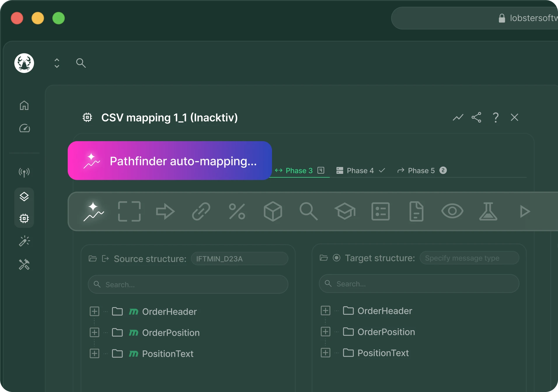The width and height of the screenshot is (558, 392).
Task: Select the percent icon in toolbar
Action: (237, 211)
